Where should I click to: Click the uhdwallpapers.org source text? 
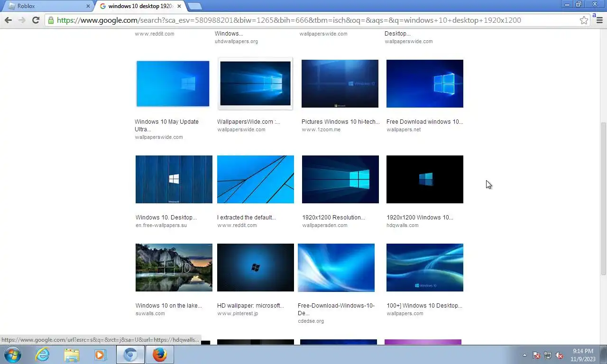[236, 41]
